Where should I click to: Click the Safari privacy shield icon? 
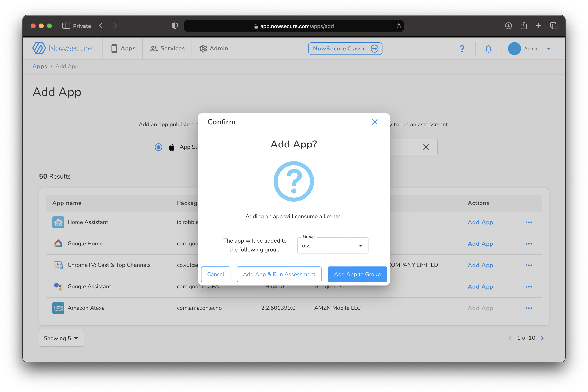tap(175, 26)
